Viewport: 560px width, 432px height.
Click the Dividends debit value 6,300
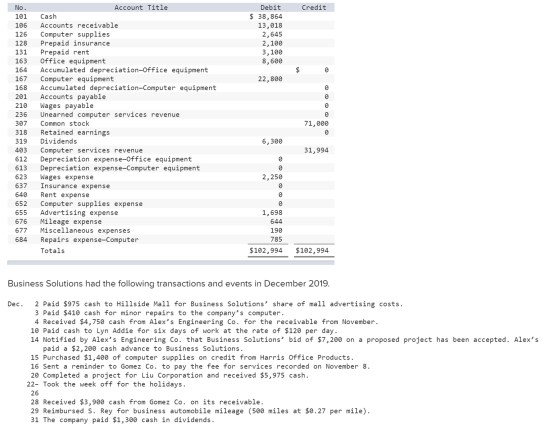pyautogui.click(x=272, y=141)
